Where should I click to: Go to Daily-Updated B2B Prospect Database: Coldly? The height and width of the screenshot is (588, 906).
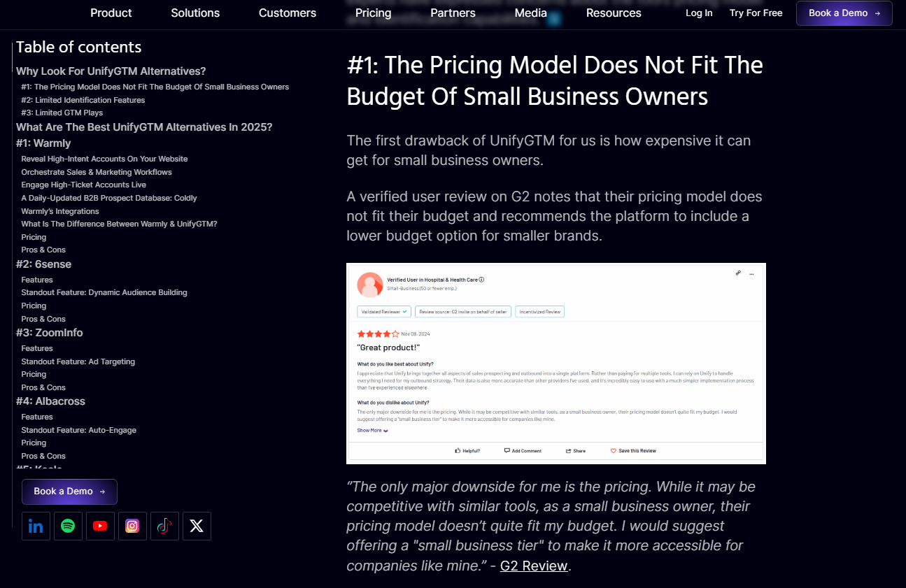point(109,198)
